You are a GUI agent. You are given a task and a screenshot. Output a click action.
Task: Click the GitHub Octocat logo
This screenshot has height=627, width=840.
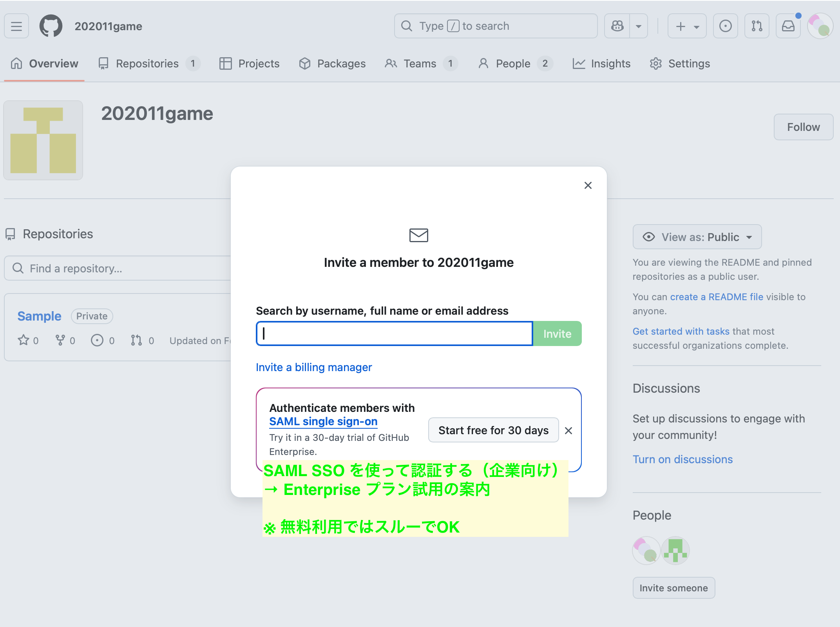pyautogui.click(x=51, y=26)
